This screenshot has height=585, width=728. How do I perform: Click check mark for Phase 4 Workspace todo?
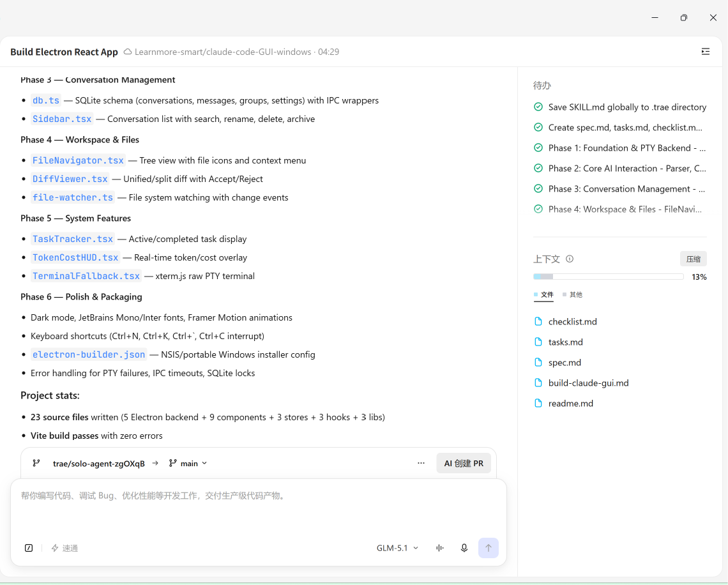click(x=538, y=209)
